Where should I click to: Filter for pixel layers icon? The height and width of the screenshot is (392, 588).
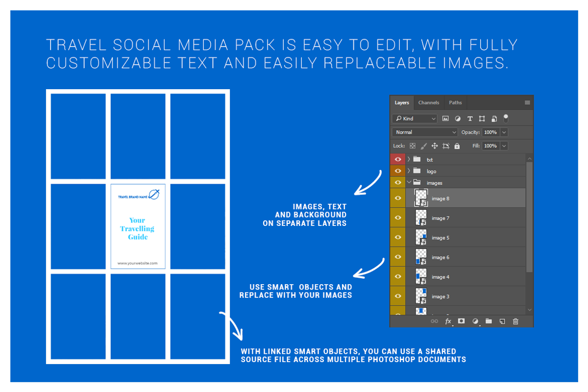(445, 119)
